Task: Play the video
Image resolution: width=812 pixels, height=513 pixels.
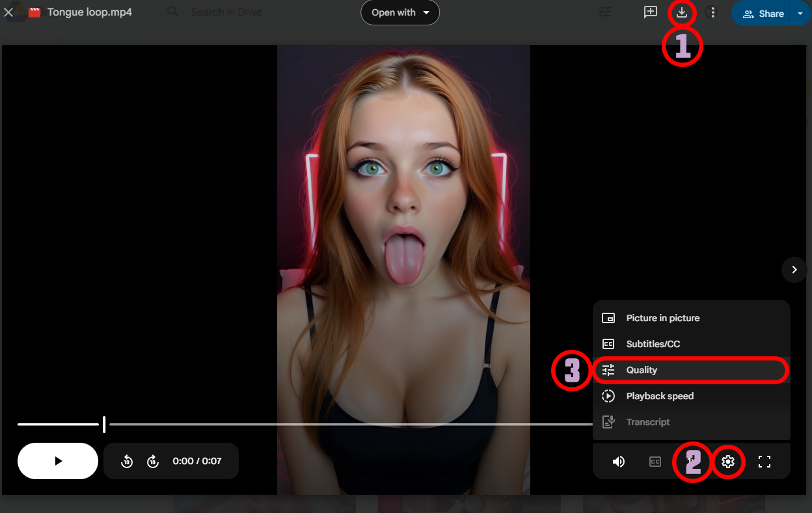Action: point(58,461)
